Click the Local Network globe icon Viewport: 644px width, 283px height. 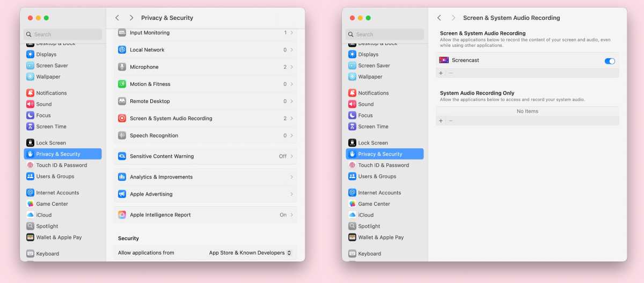(122, 50)
